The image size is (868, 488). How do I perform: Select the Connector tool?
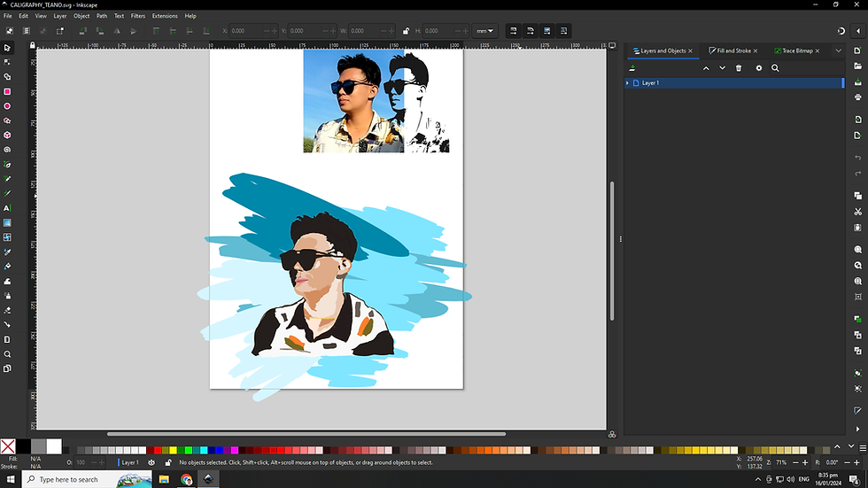point(7,325)
